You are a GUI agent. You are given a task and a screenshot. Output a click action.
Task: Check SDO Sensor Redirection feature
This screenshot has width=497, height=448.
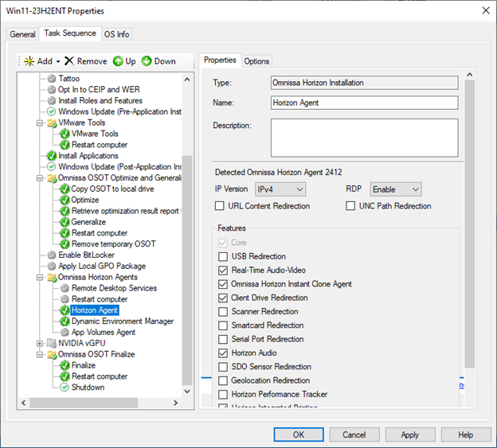223,367
